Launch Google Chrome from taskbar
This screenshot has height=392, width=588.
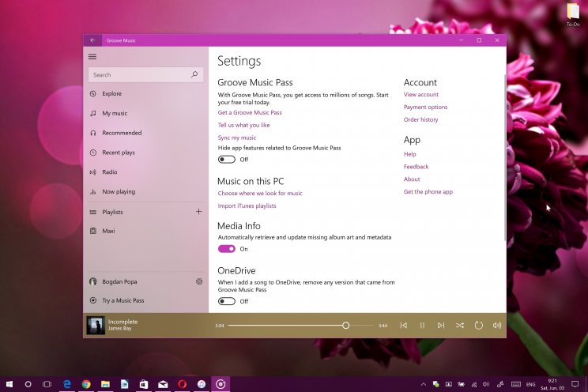pos(86,384)
